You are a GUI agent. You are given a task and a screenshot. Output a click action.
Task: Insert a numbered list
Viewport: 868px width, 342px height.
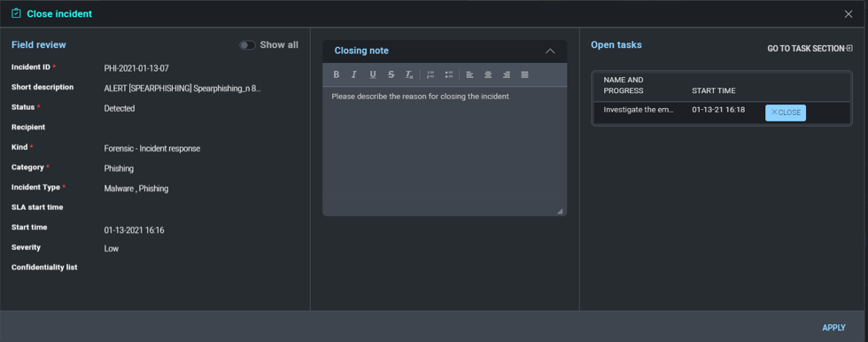click(430, 74)
